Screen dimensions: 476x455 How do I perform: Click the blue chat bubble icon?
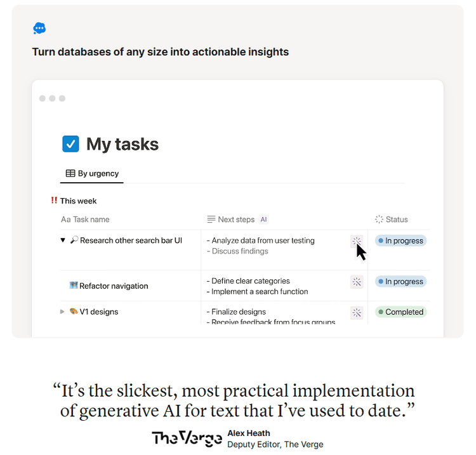coord(39,29)
